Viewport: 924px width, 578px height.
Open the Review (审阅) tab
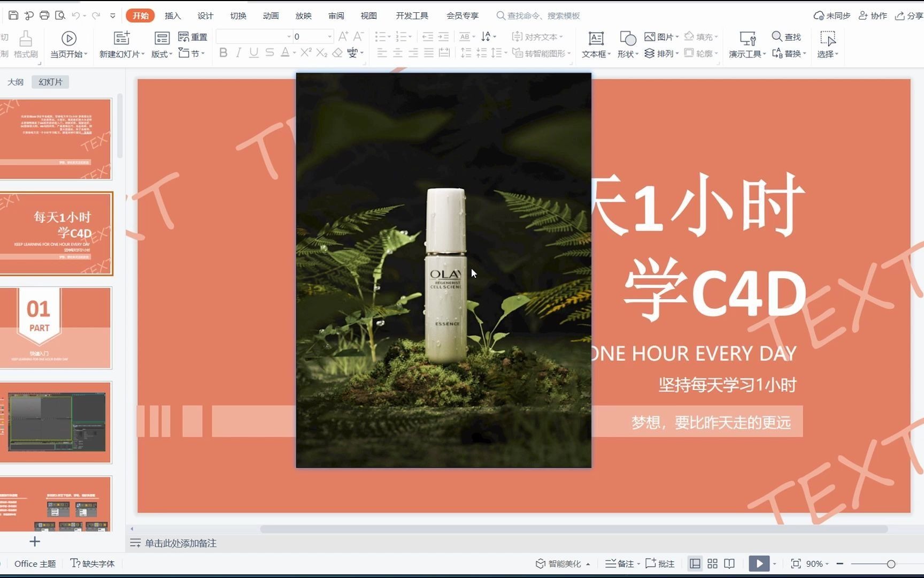tap(336, 16)
